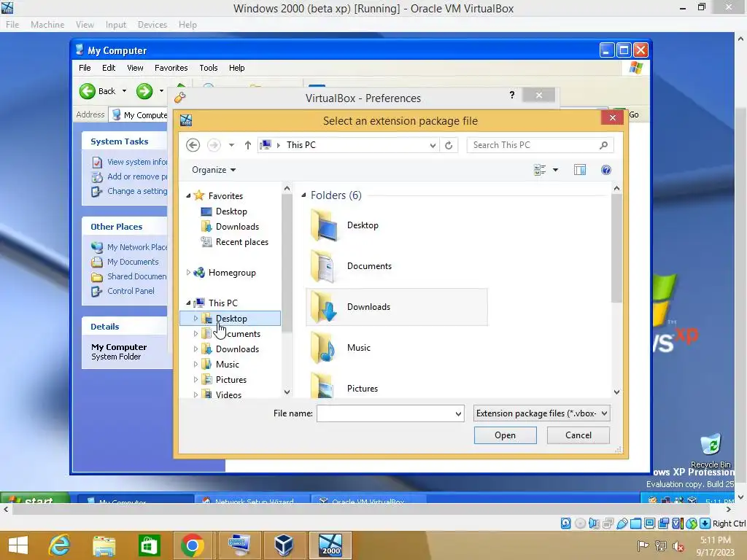Click View system information link

(x=137, y=162)
